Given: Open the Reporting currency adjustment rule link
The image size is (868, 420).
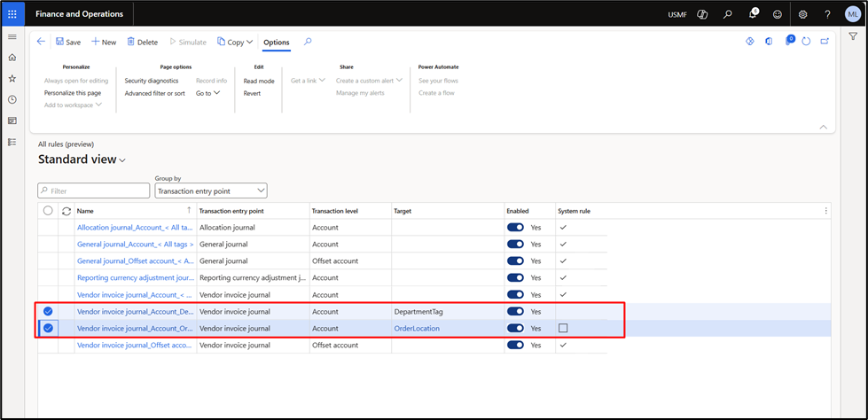Looking at the screenshot, I should click(x=136, y=278).
